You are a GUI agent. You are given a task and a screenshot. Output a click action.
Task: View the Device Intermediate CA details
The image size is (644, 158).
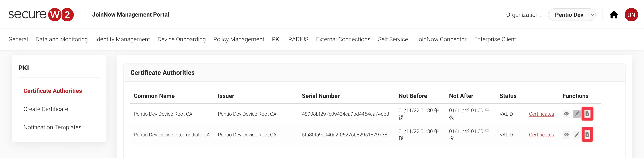tap(566, 135)
